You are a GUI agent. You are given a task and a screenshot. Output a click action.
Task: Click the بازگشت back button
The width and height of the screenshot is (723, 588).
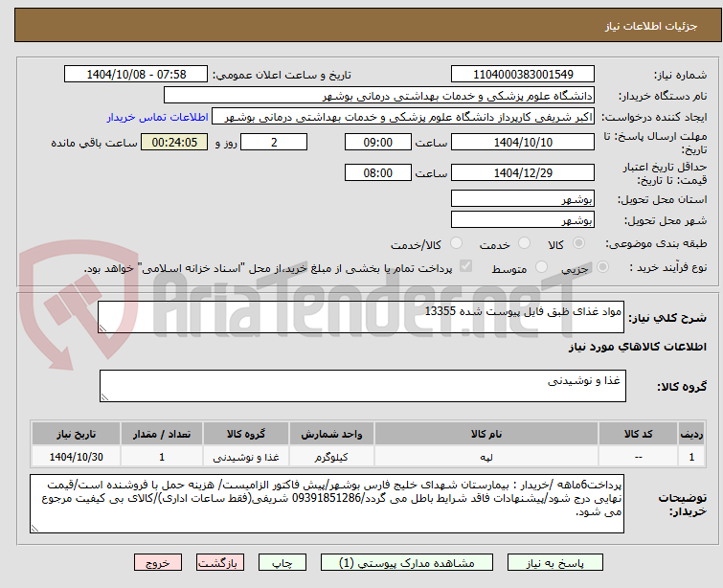pyautogui.click(x=220, y=563)
